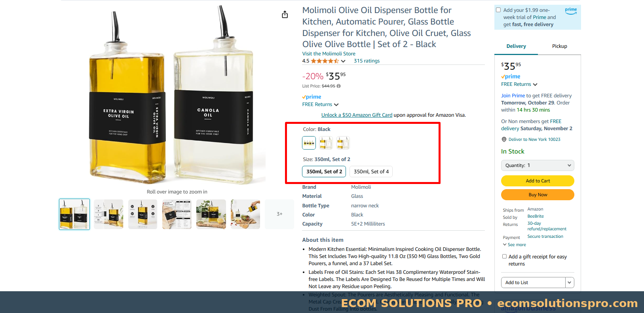Click the prime badge below price
Image resolution: width=644 pixels, height=313 pixels.
tap(312, 97)
